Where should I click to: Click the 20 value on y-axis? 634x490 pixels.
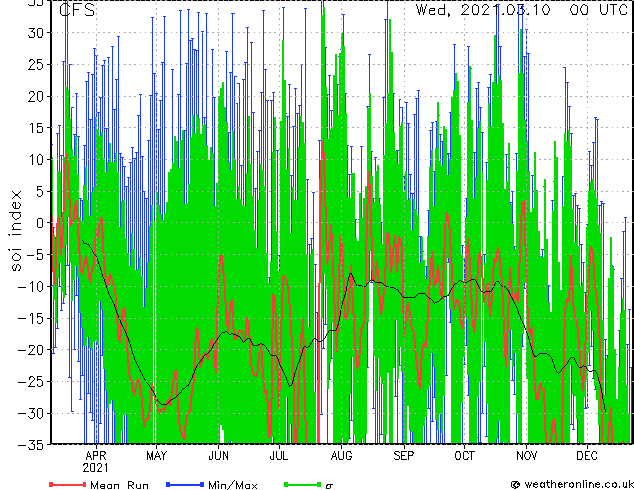[36, 96]
